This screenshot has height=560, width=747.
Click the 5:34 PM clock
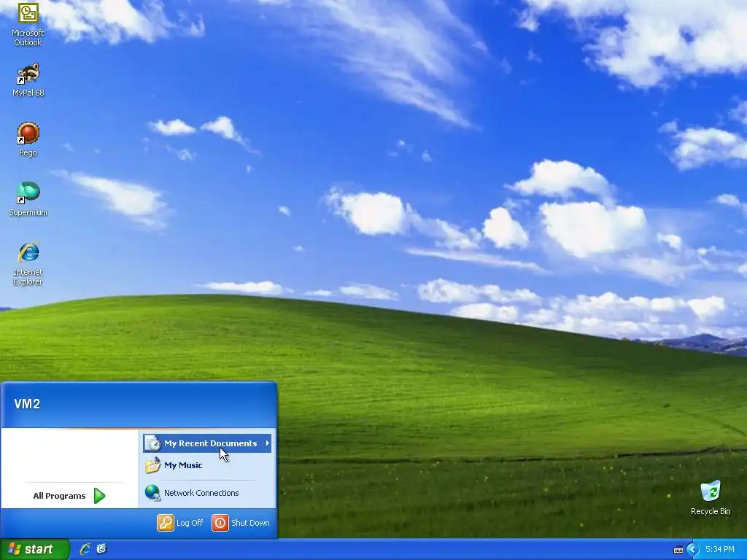click(x=720, y=550)
